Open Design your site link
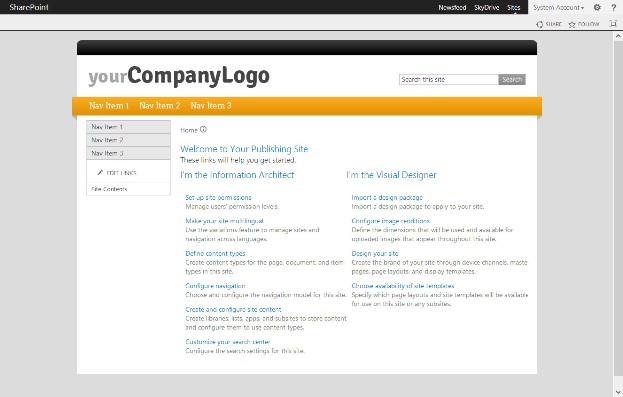This screenshot has height=397, width=623. [375, 254]
